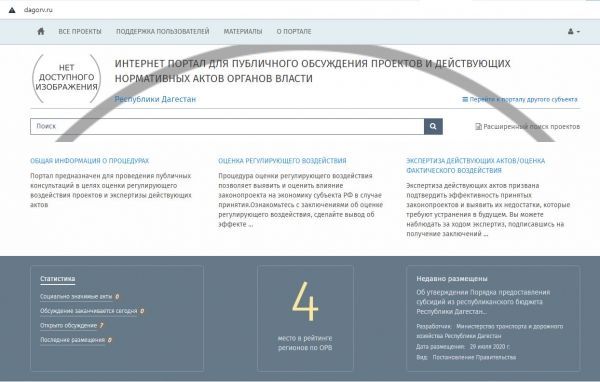
Task: Click the 'Нет доступного изображения' logo placeholder
Action: coord(67,78)
